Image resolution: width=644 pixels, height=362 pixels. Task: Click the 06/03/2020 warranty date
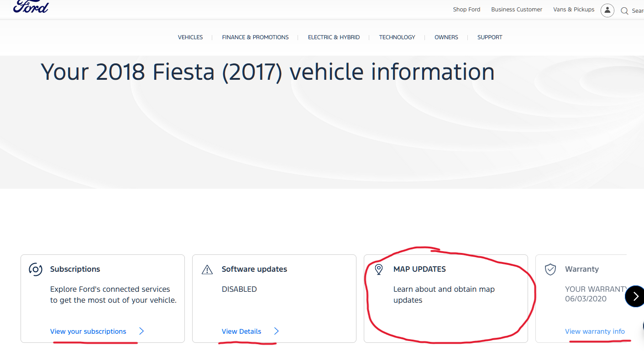586,299
